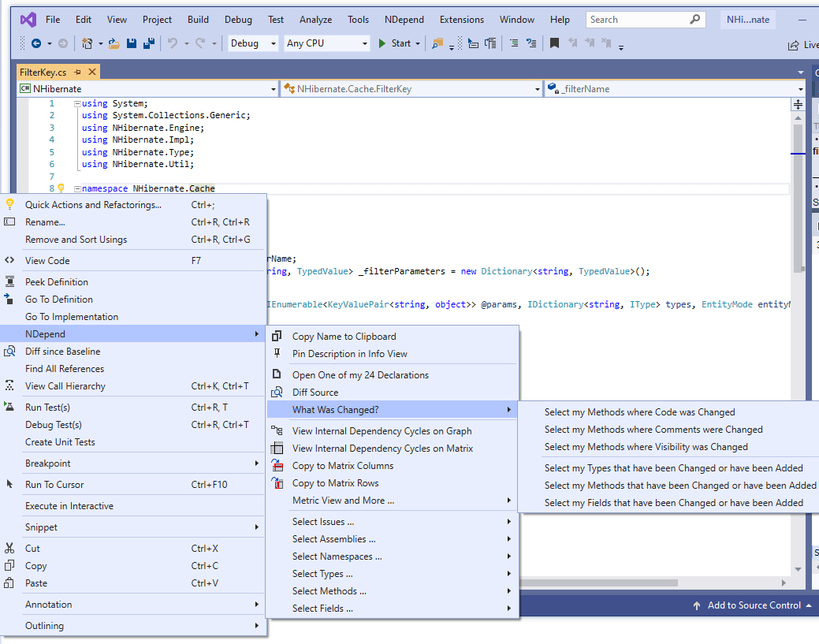Click the open file folder icon

tap(114, 43)
